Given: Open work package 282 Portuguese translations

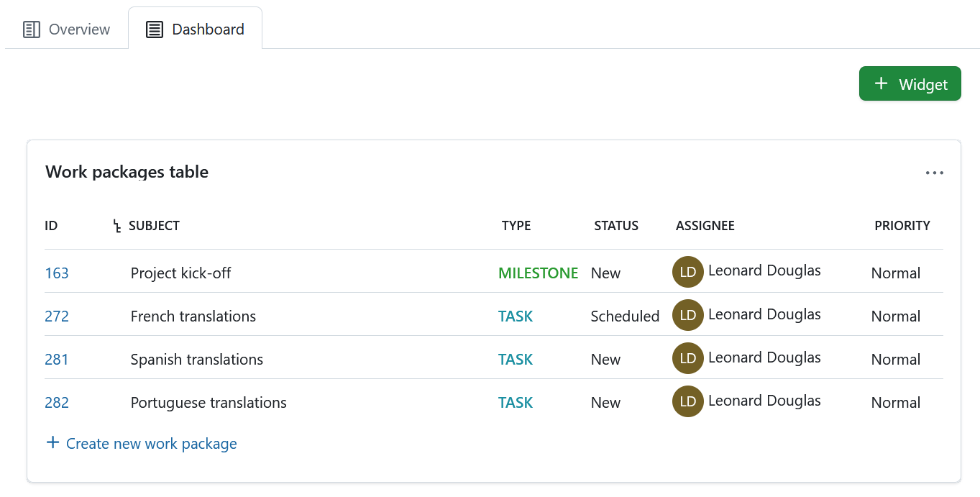Looking at the screenshot, I should click(x=56, y=402).
